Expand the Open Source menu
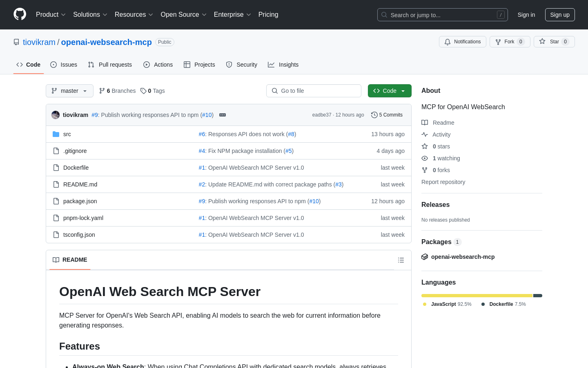 (x=184, y=14)
